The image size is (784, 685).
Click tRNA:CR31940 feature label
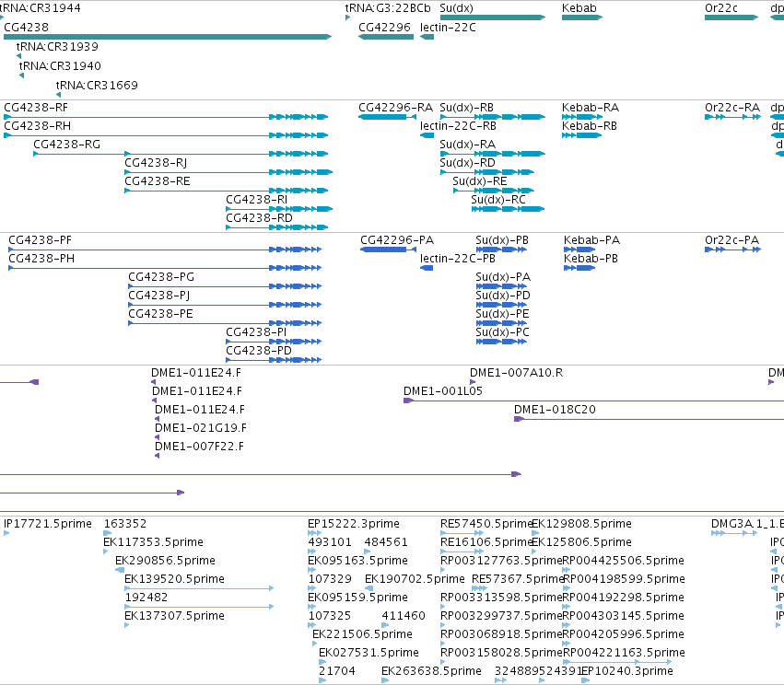point(60,66)
